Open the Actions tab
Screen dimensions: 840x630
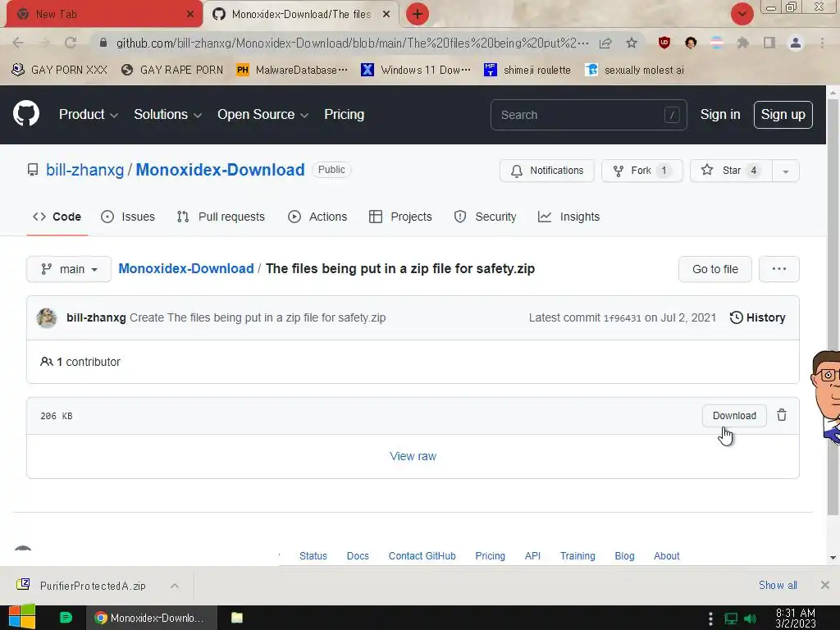(x=317, y=217)
